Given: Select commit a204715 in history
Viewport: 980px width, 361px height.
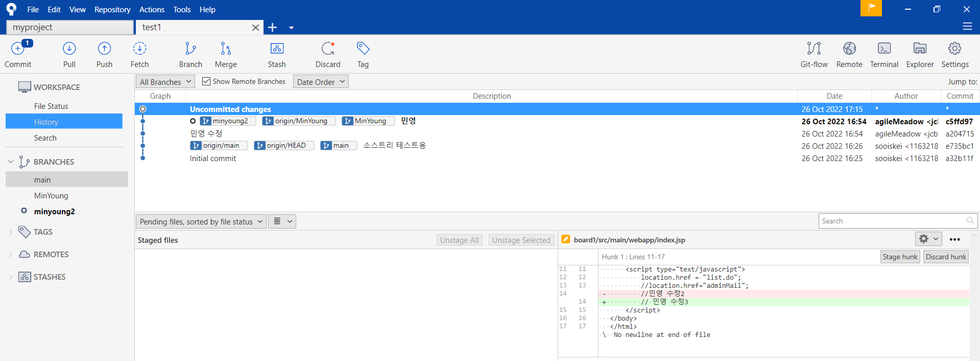Looking at the screenshot, I should pos(557,134).
